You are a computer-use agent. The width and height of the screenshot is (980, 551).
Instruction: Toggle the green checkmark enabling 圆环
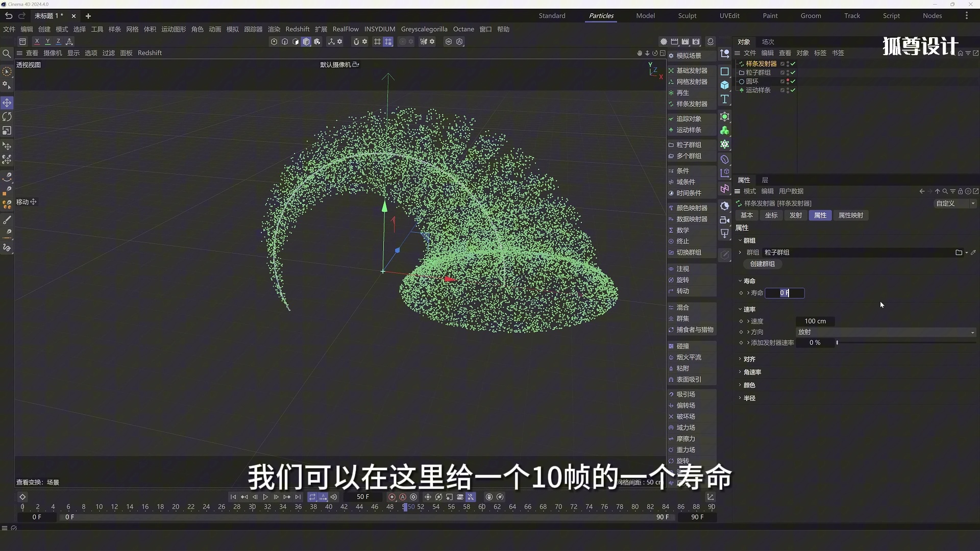click(793, 82)
